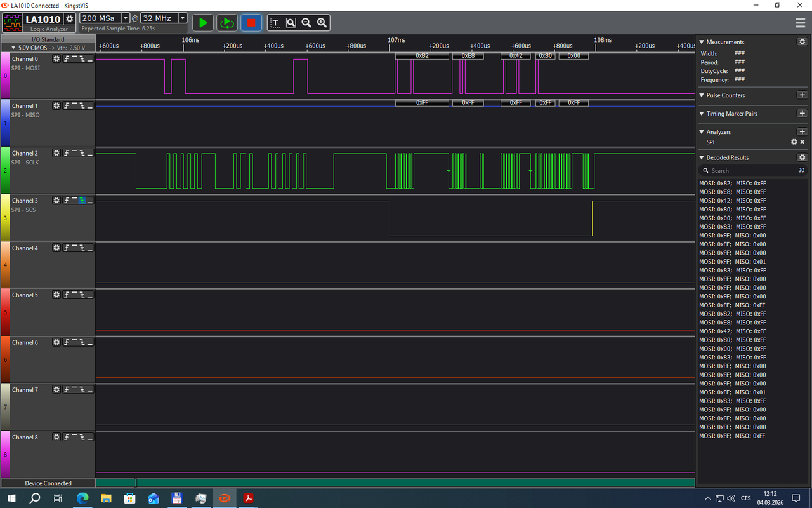Select the time marker T tool
This screenshot has width=812, height=508.
[275, 23]
